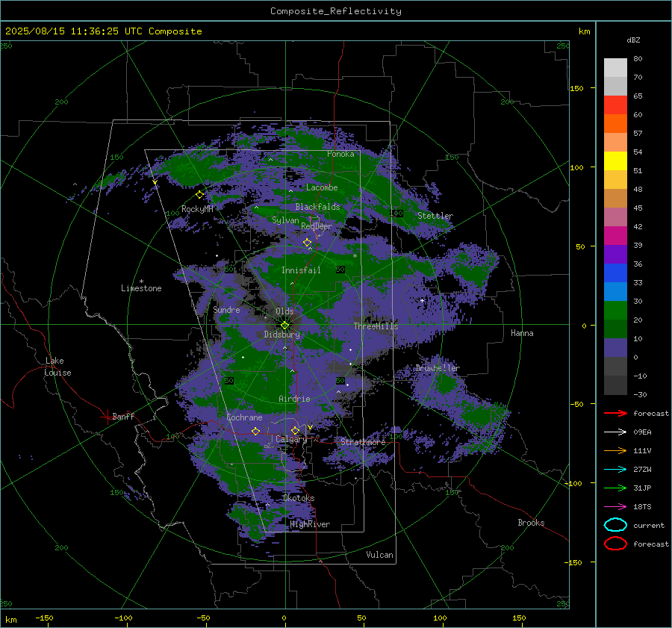
Task: Click the Blackfalds city label
Action: click(x=317, y=207)
